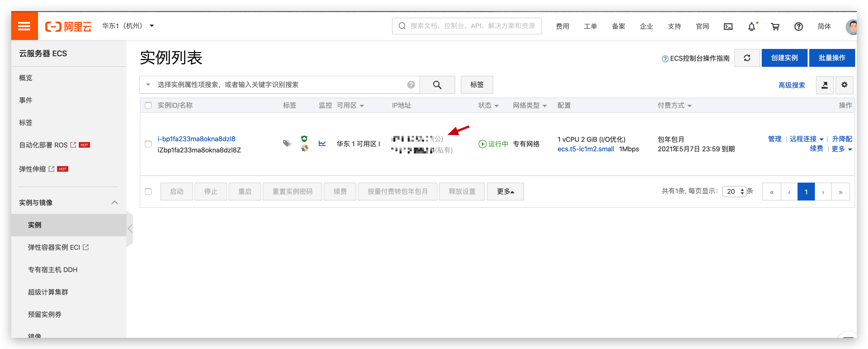Image resolution: width=868 pixels, height=349 pixels.
Task: Select the i-bp1fa233ma8okna8dzl8 instance checkbox
Action: tap(148, 144)
